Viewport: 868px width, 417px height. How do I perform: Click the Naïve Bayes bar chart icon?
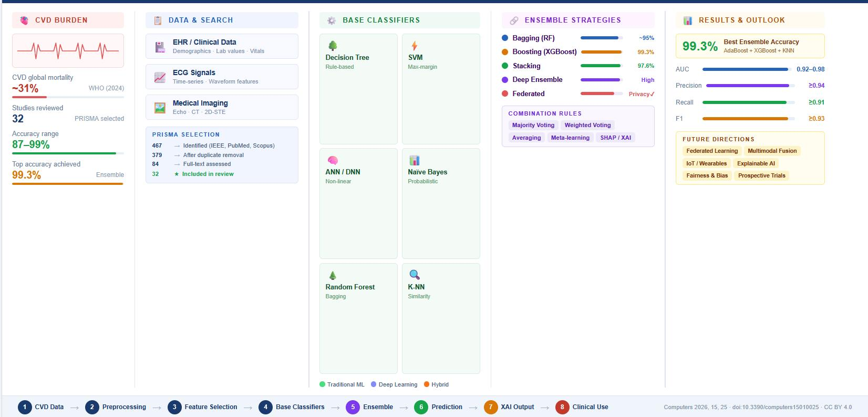pyautogui.click(x=415, y=160)
